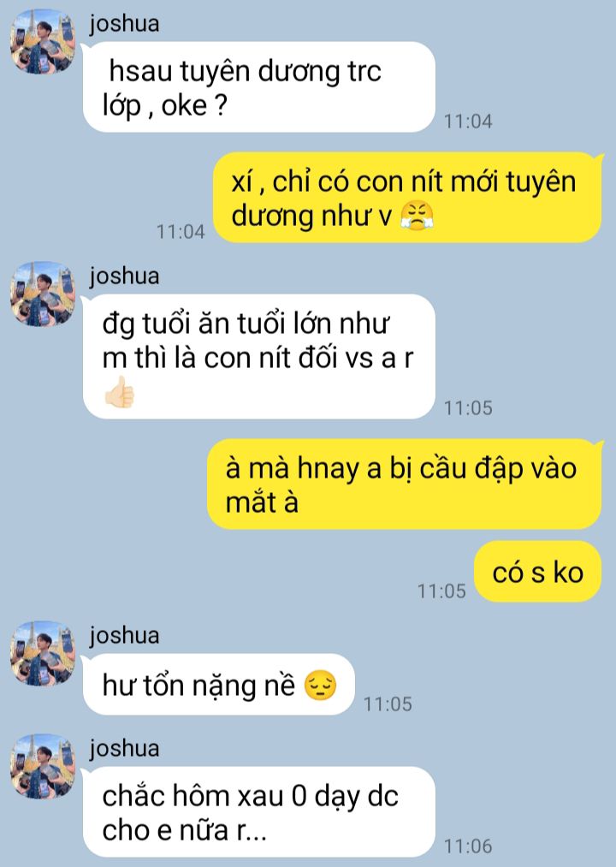Select the 'hư tổn nặng nề' message bubble
The image size is (616, 867).
click(218, 685)
